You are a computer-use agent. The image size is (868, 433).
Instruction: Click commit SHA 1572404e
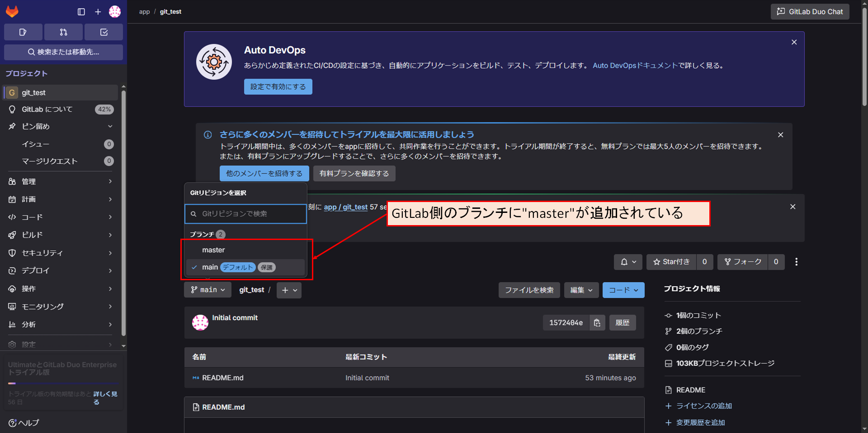[566, 323]
